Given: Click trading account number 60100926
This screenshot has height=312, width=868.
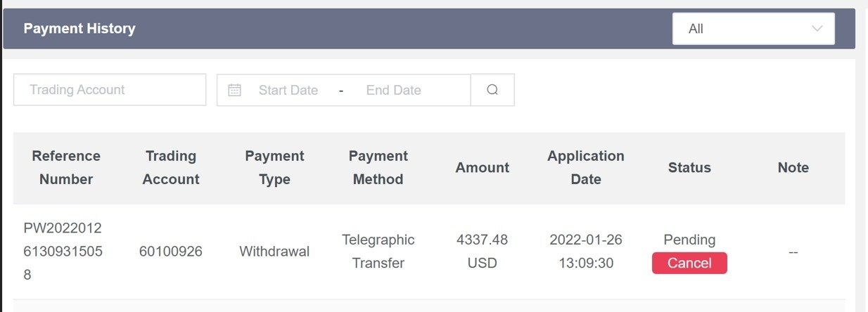Looking at the screenshot, I should [171, 252].
